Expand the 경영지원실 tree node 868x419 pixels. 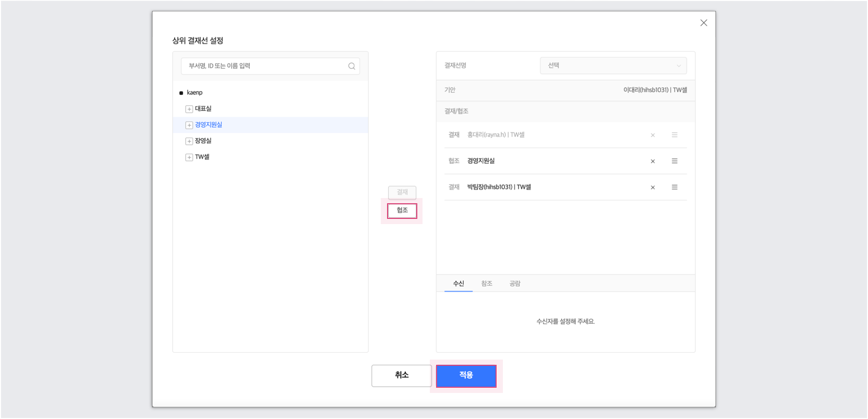[x=189, y=125]
